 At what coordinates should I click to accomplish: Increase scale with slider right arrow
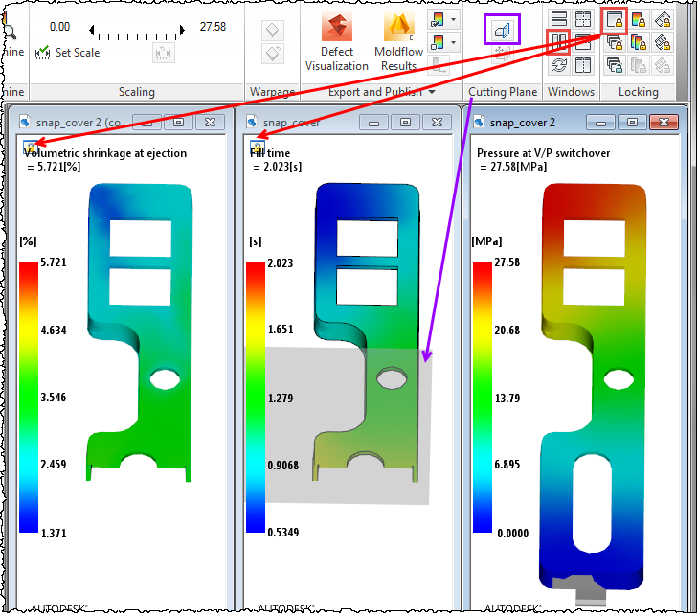click(182, 30)
